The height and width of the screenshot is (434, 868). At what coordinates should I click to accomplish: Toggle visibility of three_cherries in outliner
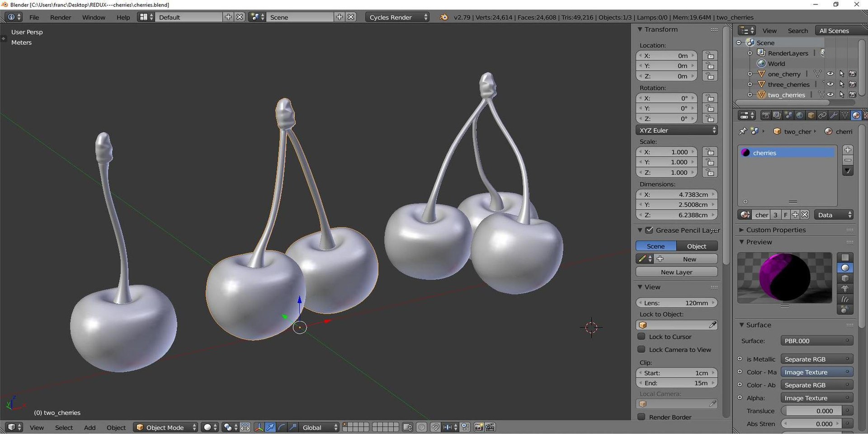coord(830,84)
